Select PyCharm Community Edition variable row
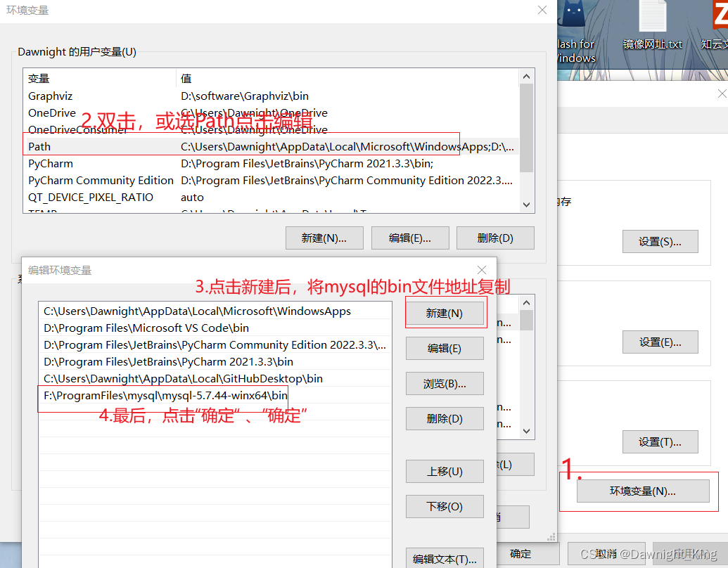The width and height of the screenshot is (728, 568). (271, 181)
